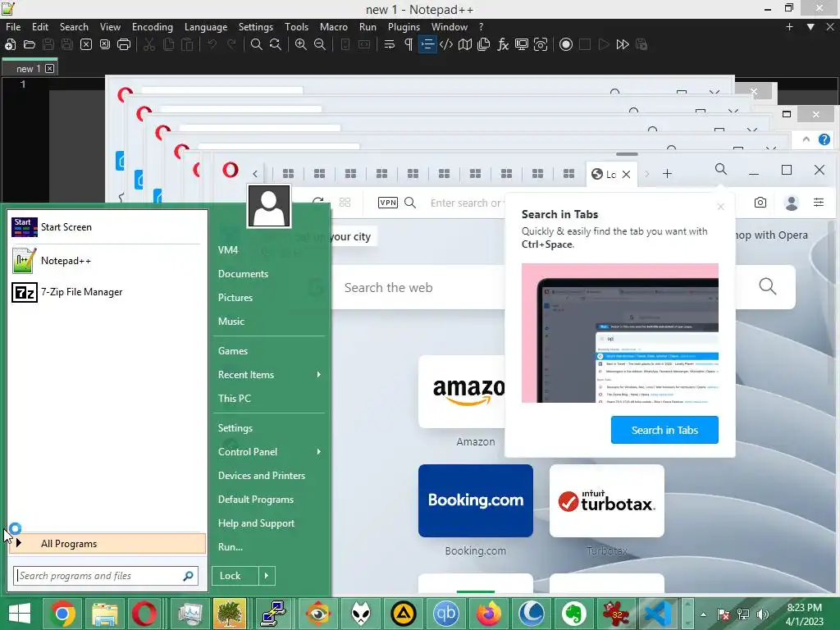
Task: Click Run macro multiple times icon
Action: [x=623, y=44]
